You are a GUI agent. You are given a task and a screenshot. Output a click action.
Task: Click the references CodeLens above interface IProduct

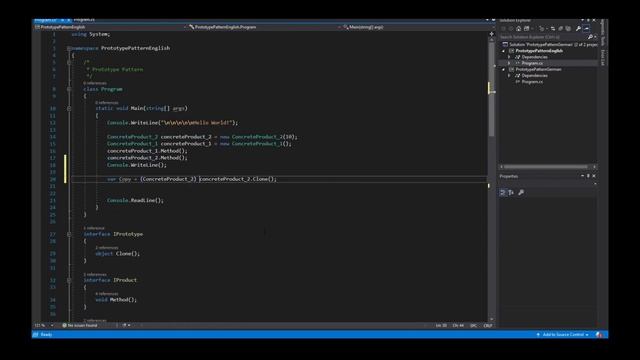(95, 275)
